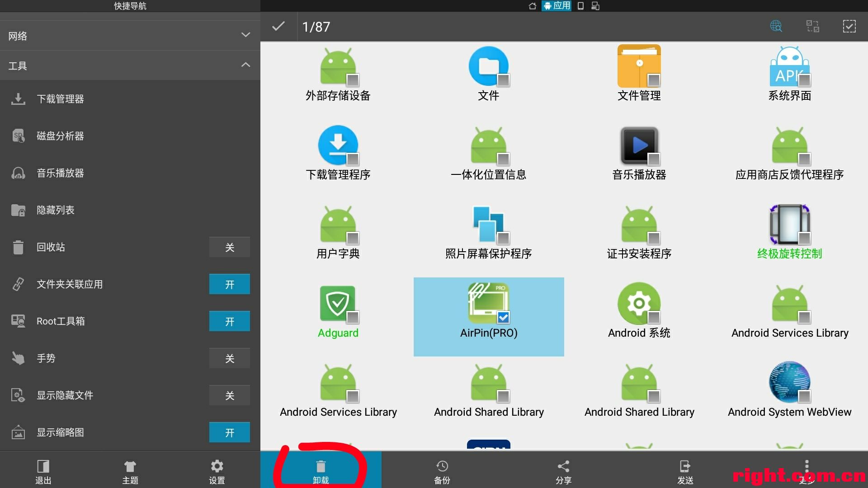Image resolution: width=868 pixels, height=488 pixels.
Task: Go to the home tab icon at top
Action: coord(533,6)
